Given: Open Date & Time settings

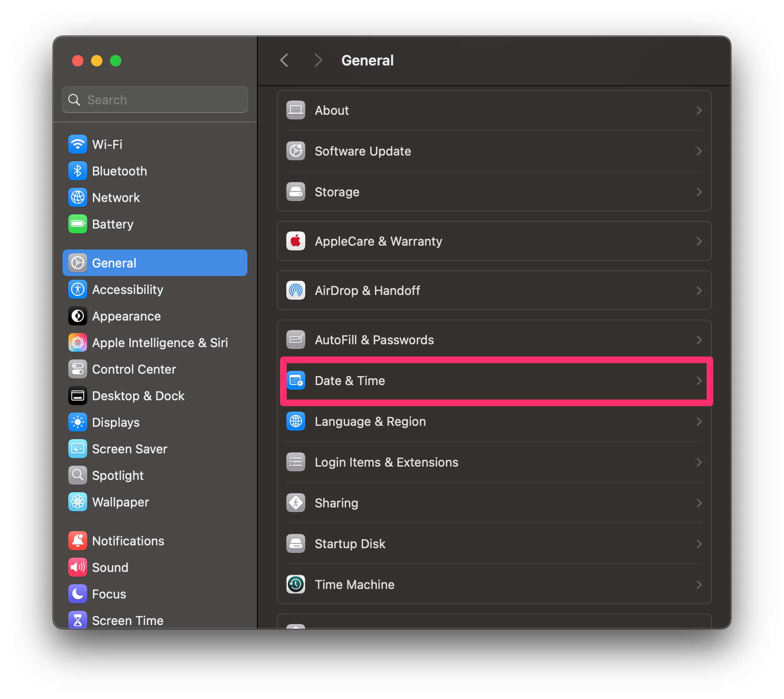Looking at the screenshot, I should point(494,381).
